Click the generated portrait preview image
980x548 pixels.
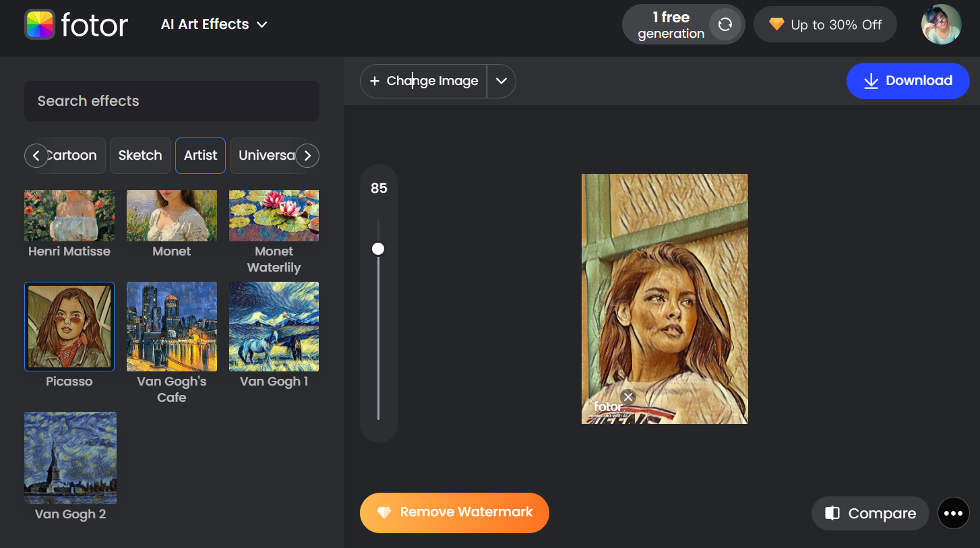point(665,299)
